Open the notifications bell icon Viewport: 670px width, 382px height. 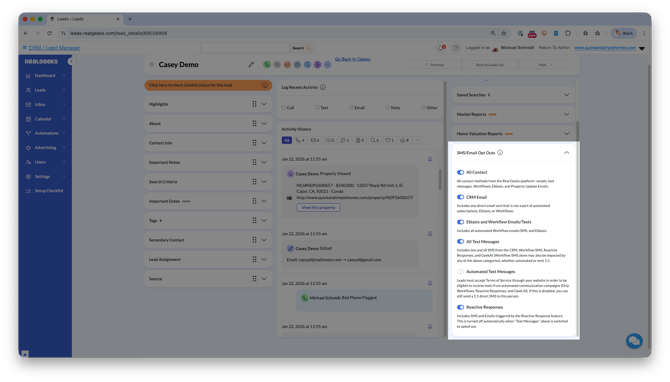point(441,48)
